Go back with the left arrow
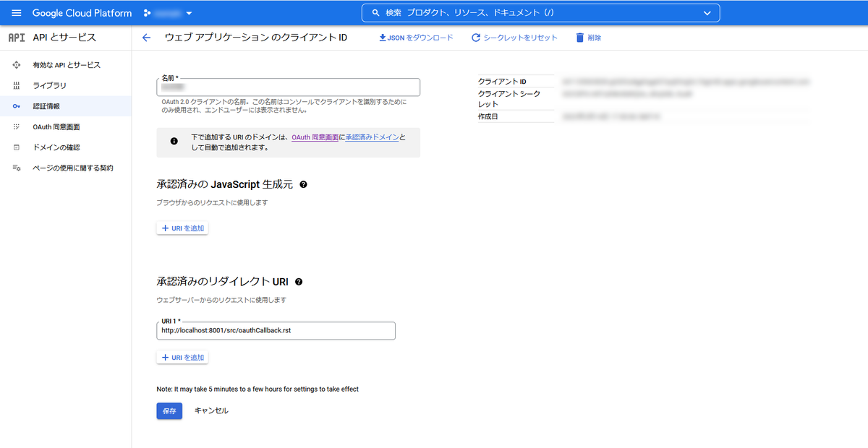This screenshot has width=868, height=448. [147, 38]
